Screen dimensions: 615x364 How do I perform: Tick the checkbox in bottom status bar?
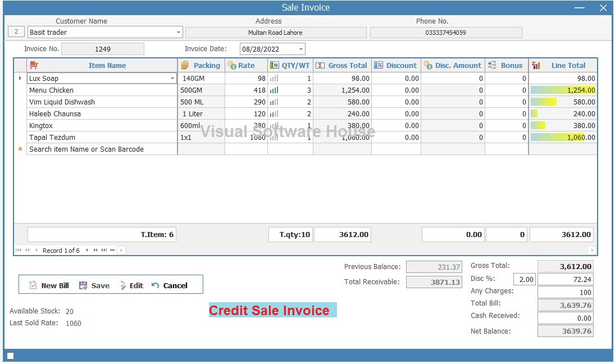(x=11, y=356)
